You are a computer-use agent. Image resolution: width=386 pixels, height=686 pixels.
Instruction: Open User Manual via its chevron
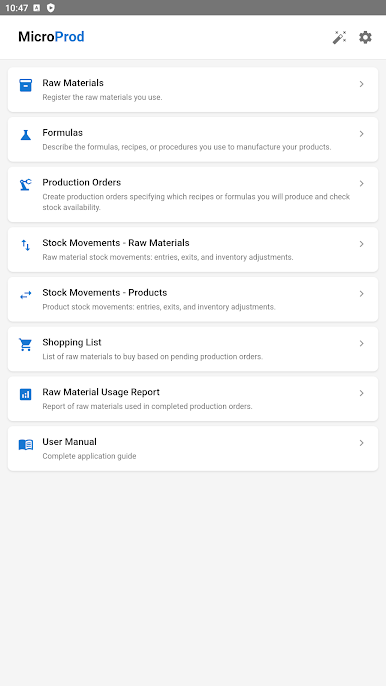pos(361,443)
